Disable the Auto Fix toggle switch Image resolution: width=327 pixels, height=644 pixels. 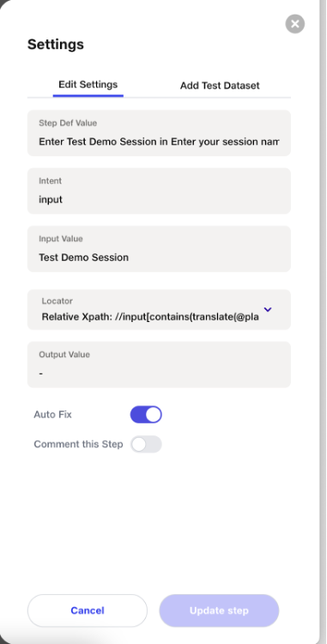point(146,415)
